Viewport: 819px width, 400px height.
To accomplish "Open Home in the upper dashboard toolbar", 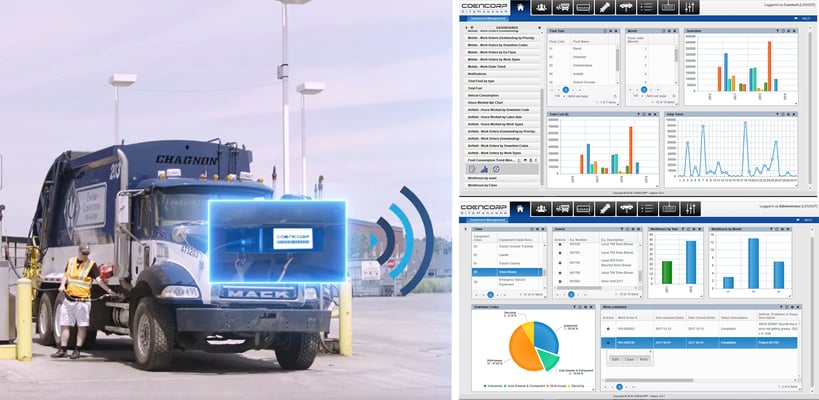I will pos(520,7).
